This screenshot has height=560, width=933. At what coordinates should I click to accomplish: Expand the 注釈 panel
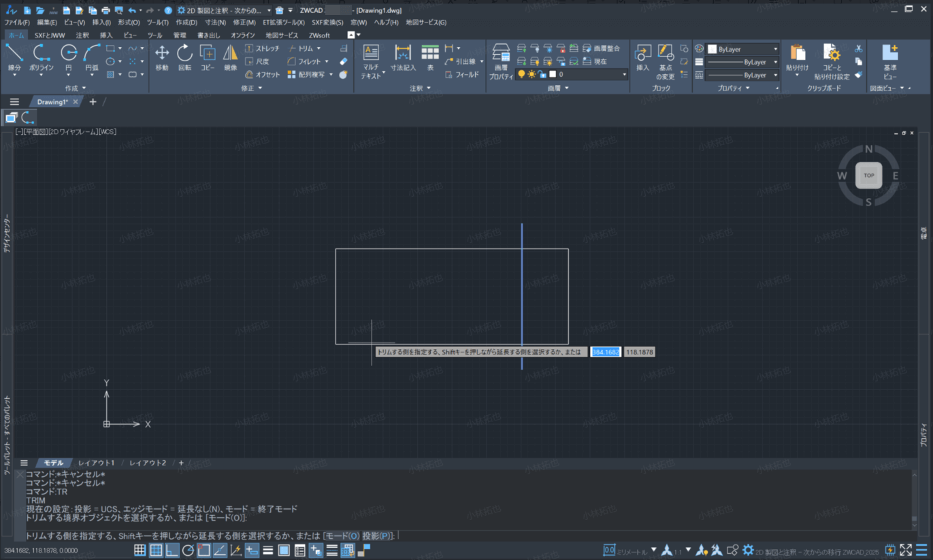coord(420,88)
